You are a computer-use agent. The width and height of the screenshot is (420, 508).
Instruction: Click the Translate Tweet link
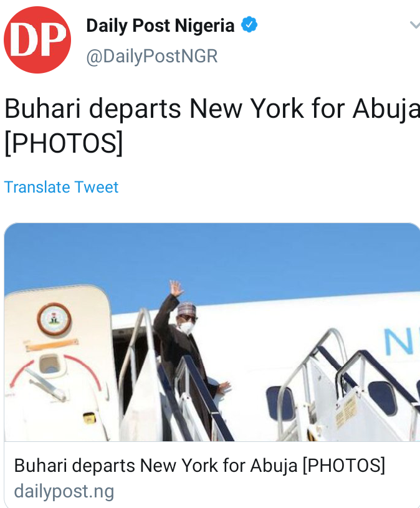point(61,187)
